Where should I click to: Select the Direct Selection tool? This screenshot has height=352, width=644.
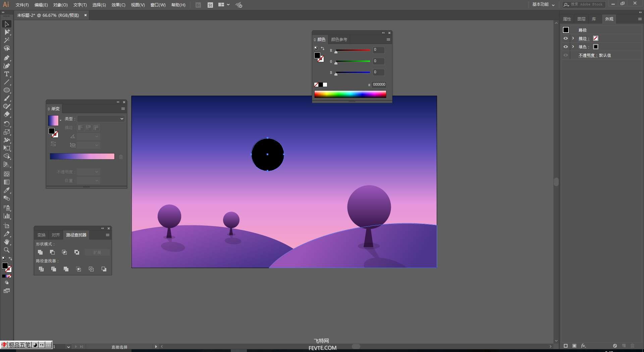[7, 32]
